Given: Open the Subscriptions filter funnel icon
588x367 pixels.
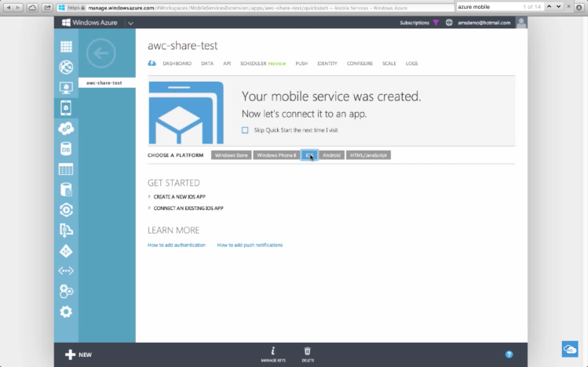Looking at the screenshot, I should (x=436, y=23).
